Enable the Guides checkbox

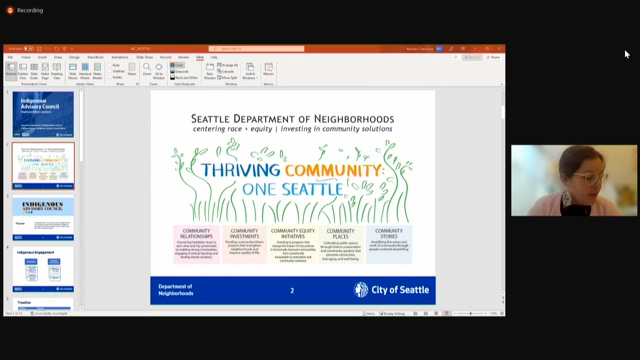click(x=111, y=77)
